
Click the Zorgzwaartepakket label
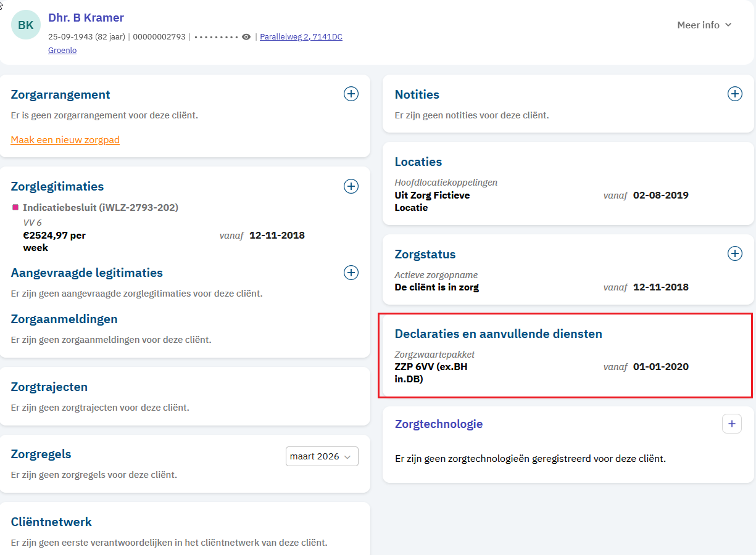click(x=434, y=355)
